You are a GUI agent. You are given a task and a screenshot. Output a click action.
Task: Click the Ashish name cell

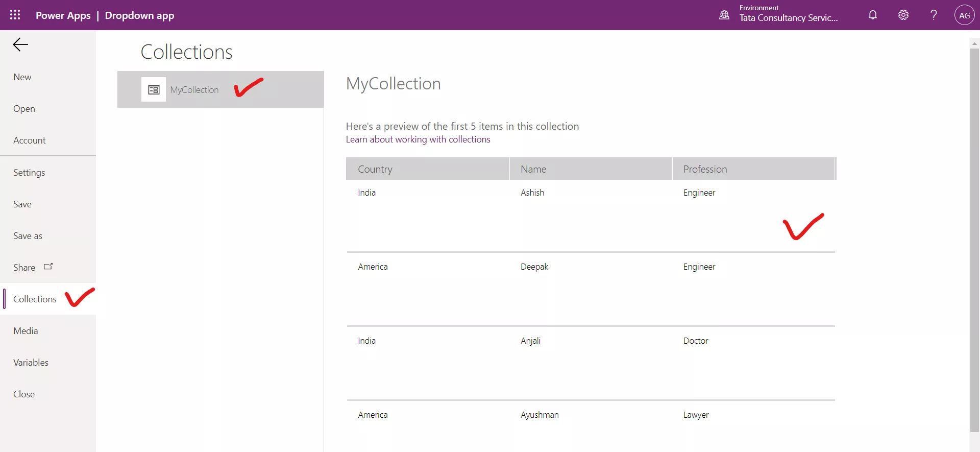[532, 193]
